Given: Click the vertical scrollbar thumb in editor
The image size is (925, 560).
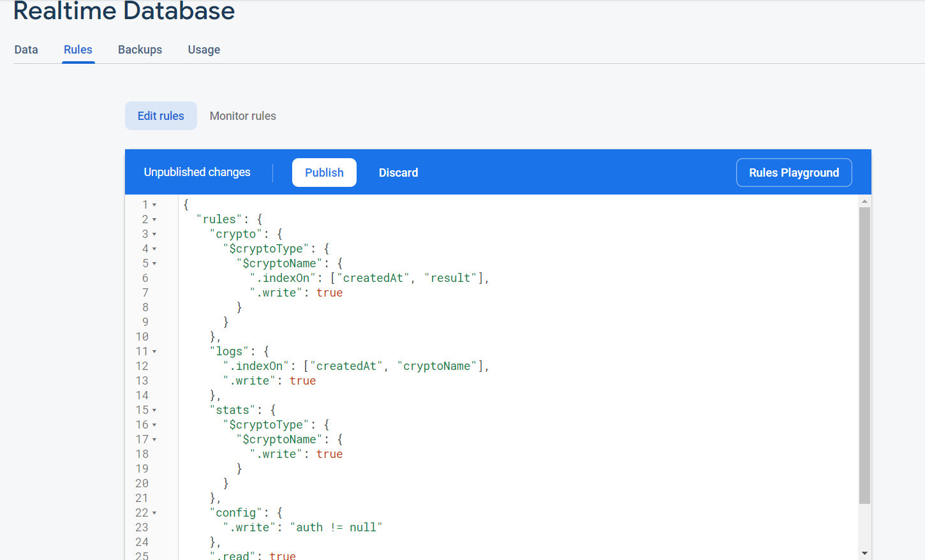Looking at the screenshot, I should [864, 355].
